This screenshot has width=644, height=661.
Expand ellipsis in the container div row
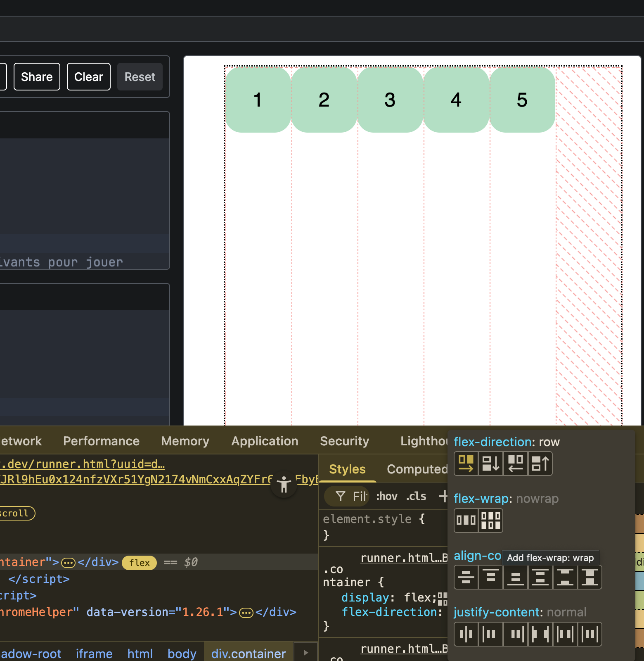[x=68, y=563]
